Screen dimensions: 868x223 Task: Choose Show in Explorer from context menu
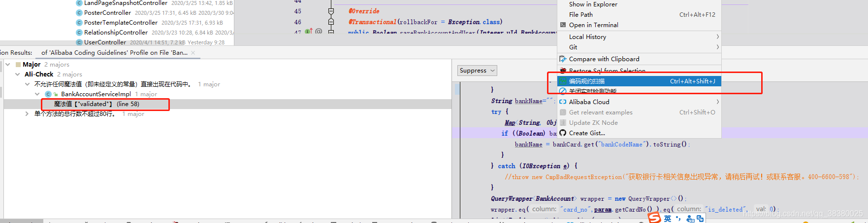click(x=639, y=4)
